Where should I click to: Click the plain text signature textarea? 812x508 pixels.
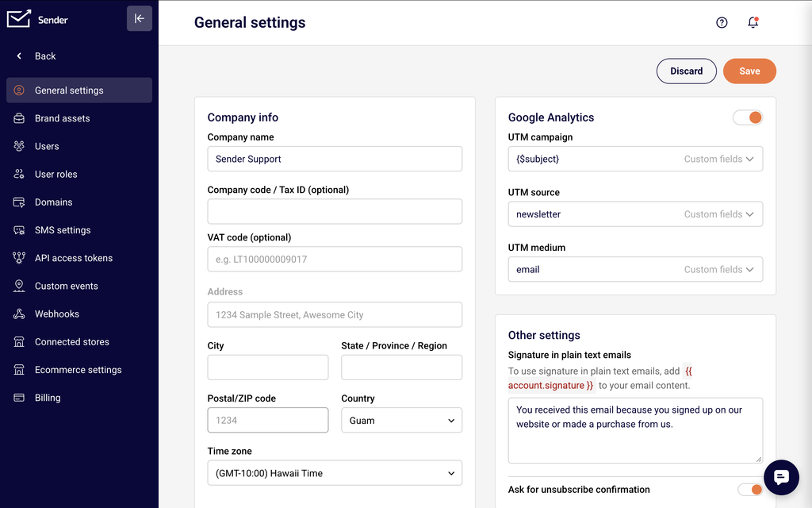pos(635,431)
